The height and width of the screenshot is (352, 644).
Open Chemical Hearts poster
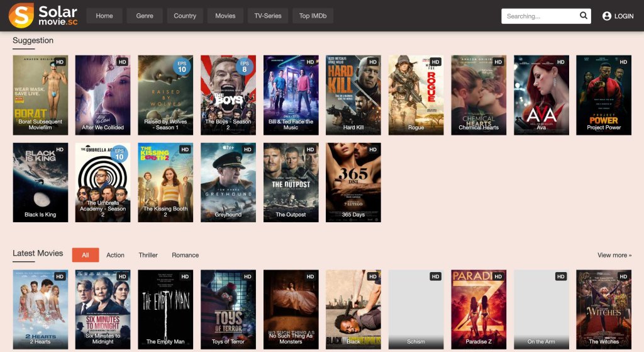[x=479, y=95]
